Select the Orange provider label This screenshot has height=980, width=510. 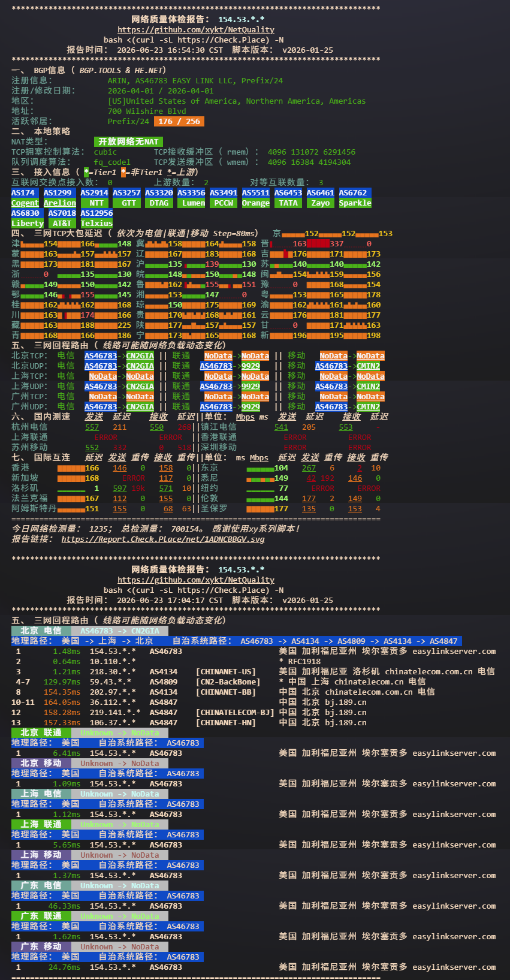point(256,203)
